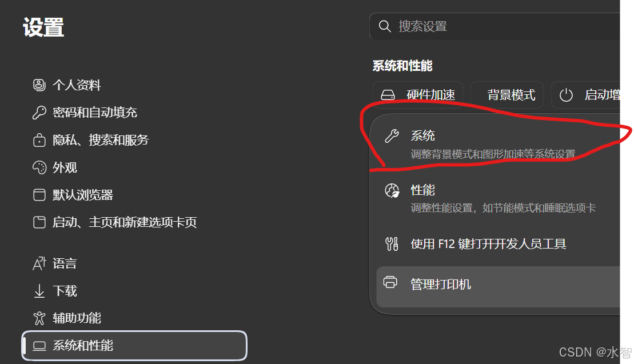Select the 启动增强 chip with power icon
The width and height of the screenshot is (634, 364).
(585, 95)
